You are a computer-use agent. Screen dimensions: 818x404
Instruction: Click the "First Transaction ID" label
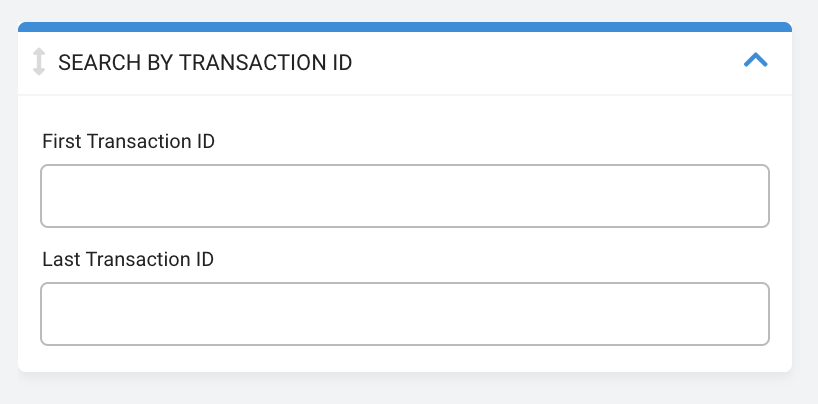pyautogui.click(x=128, y=141)
